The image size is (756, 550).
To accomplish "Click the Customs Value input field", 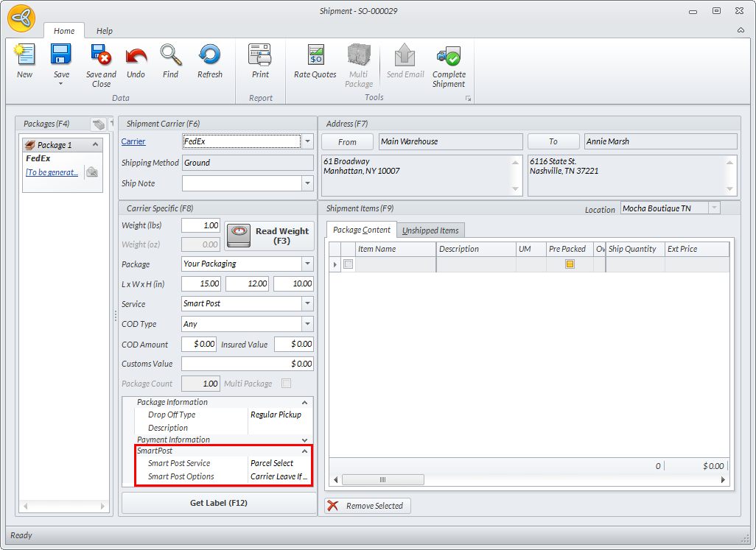I will (x=247, y=364).
